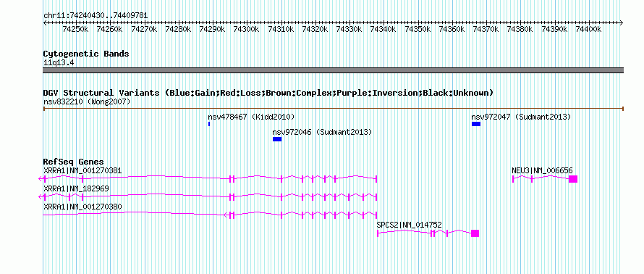
Task: Click the blue nsv972047 gain bar
Action: tap(476, 124)
